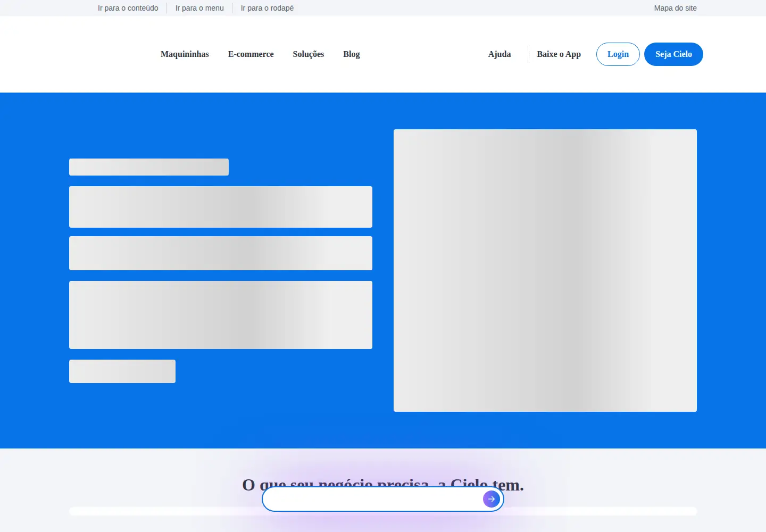Screen dimensions: 766x532
Task: Follow the Ir para o menu link
Action: 199,8
